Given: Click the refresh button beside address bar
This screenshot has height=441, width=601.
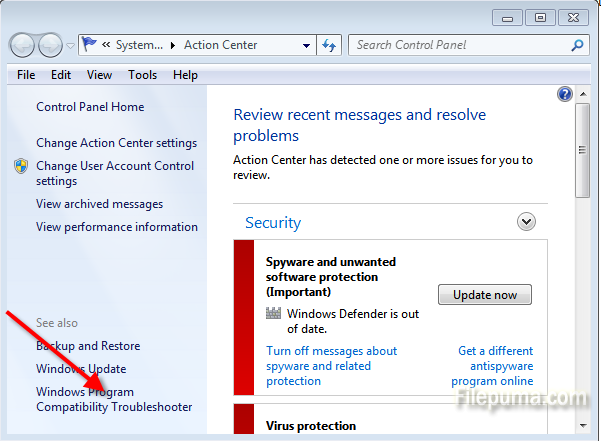Looking at the screenshot, I should click(331, 45).
